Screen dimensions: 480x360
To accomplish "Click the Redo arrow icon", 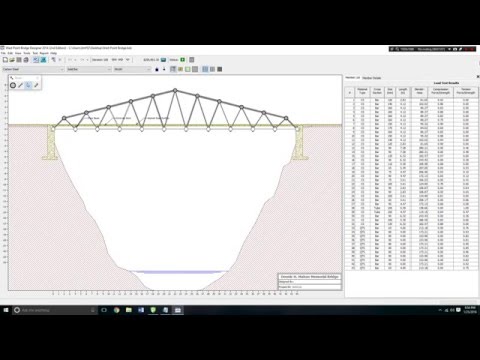I will click(82, 60).
